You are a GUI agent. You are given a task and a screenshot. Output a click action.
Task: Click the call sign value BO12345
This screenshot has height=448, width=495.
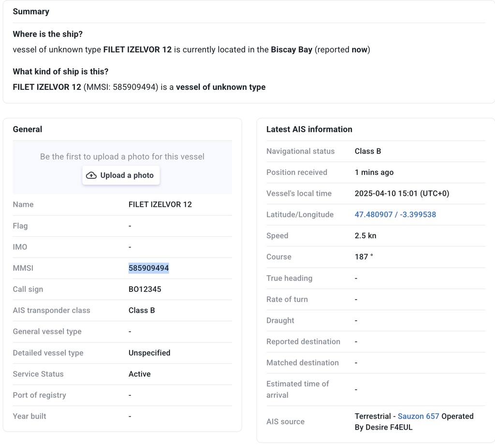145,289
